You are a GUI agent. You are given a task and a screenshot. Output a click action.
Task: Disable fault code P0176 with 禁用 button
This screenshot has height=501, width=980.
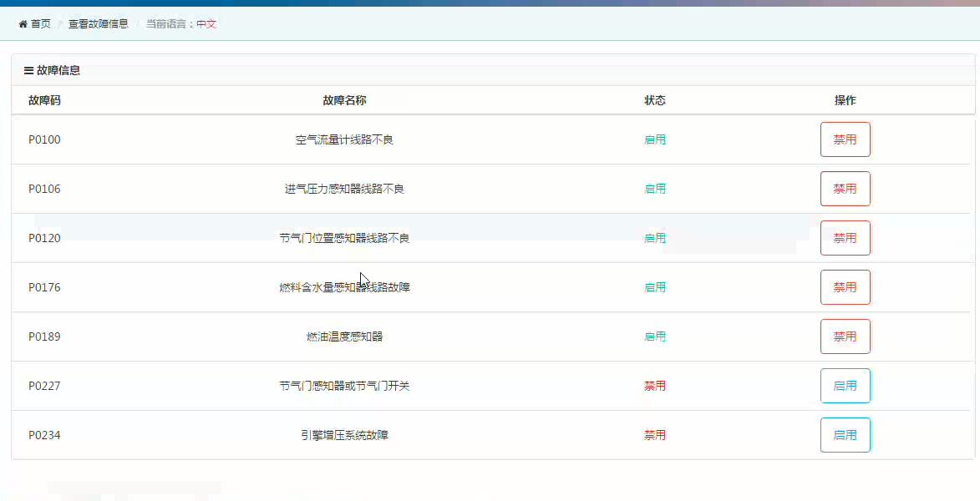(845, 287)
